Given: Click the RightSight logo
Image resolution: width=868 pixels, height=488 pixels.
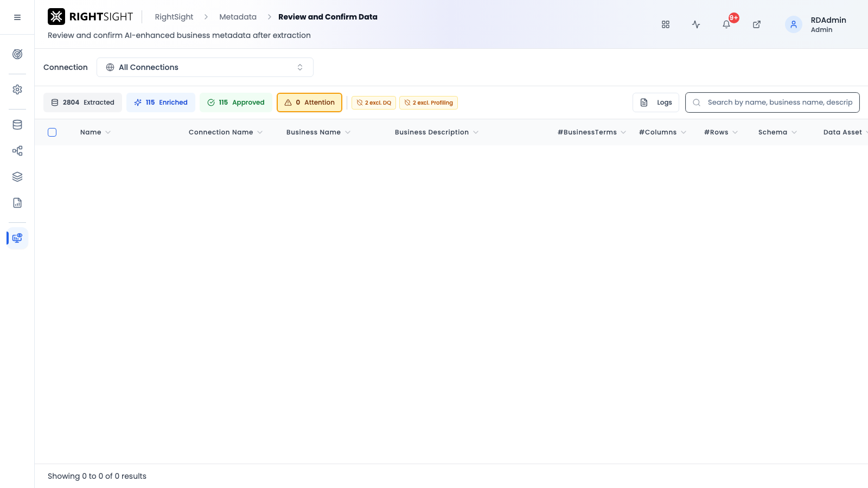Looking at the screenshot, I should coord(90,17).
